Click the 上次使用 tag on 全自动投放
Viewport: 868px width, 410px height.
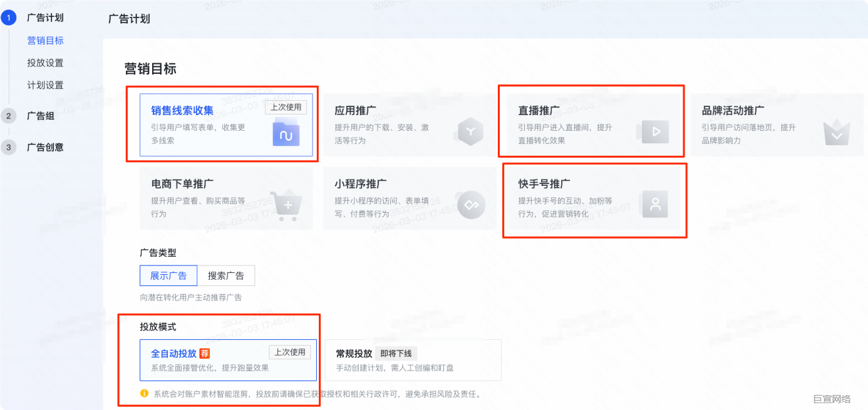click(x=290, y=352)
